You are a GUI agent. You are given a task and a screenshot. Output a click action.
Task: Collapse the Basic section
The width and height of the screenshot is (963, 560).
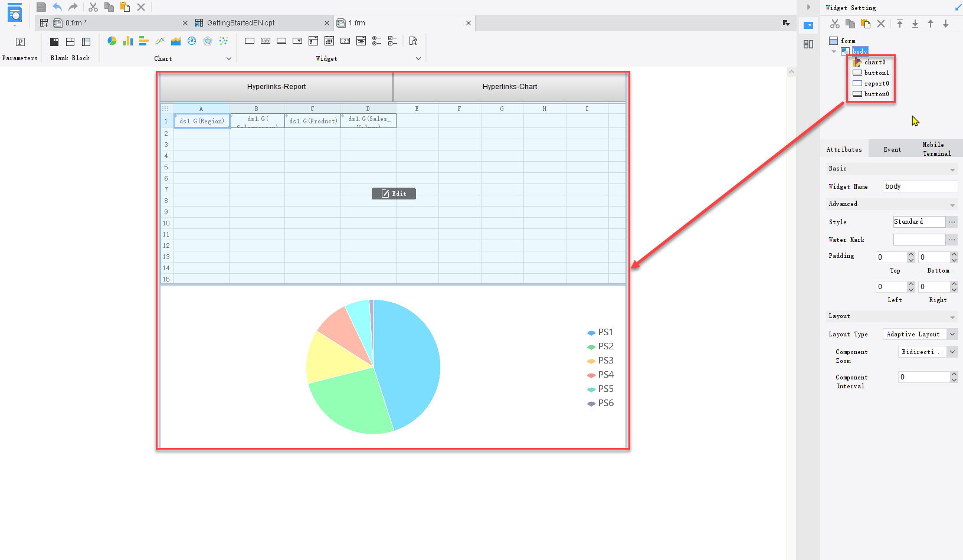(x=952, y=170)
